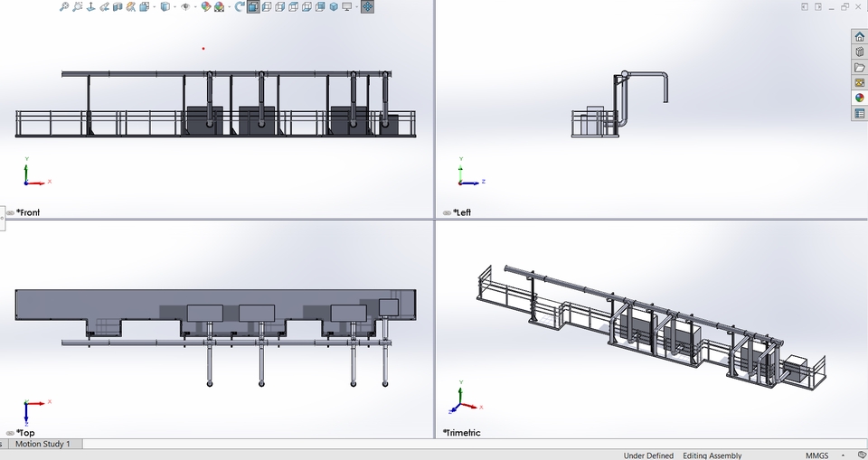Screen dimensions: 868x460
Task: Click the Normal To plane-arrow icon
Action: pos(90,6)
